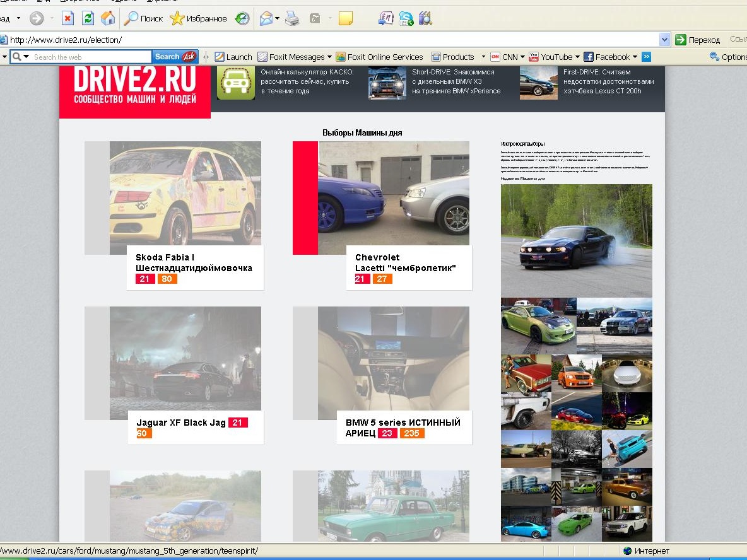747x560 pixels.
Task: Click Chevrolet Lacetti "чемболетик" title
Action: coord(406,262)
